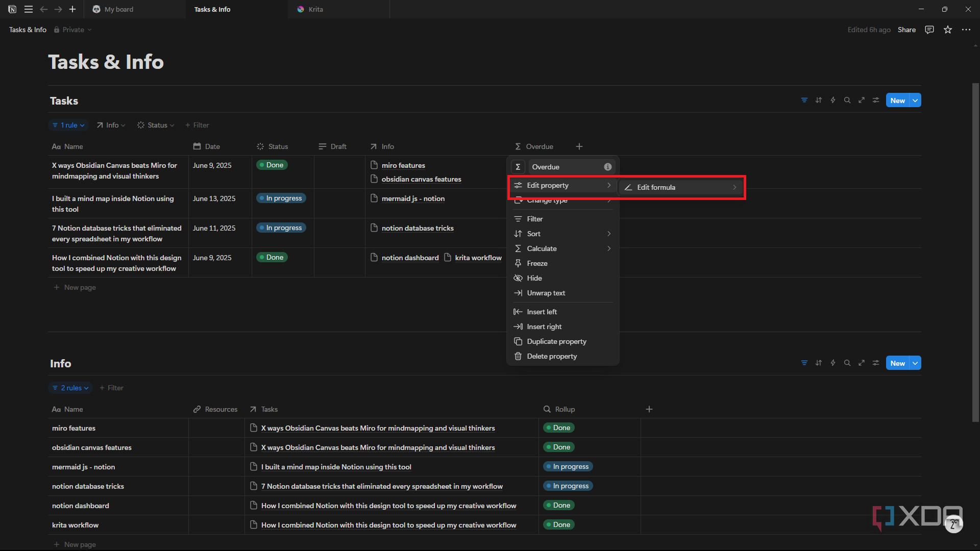This screenshot has height=551, width=980.
Task: Favorite the page with the star icon
Action: pos(948,30)
